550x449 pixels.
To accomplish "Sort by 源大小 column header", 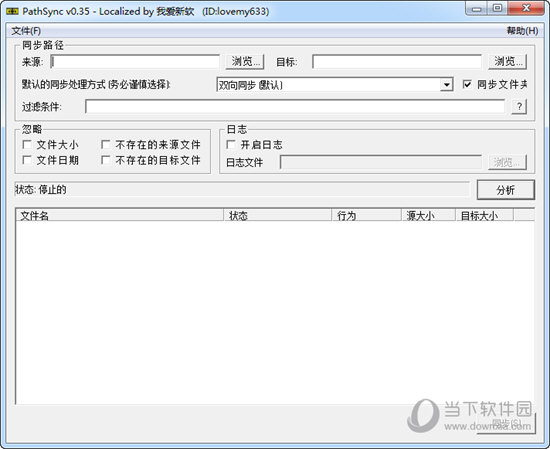I will click(428, 215).
